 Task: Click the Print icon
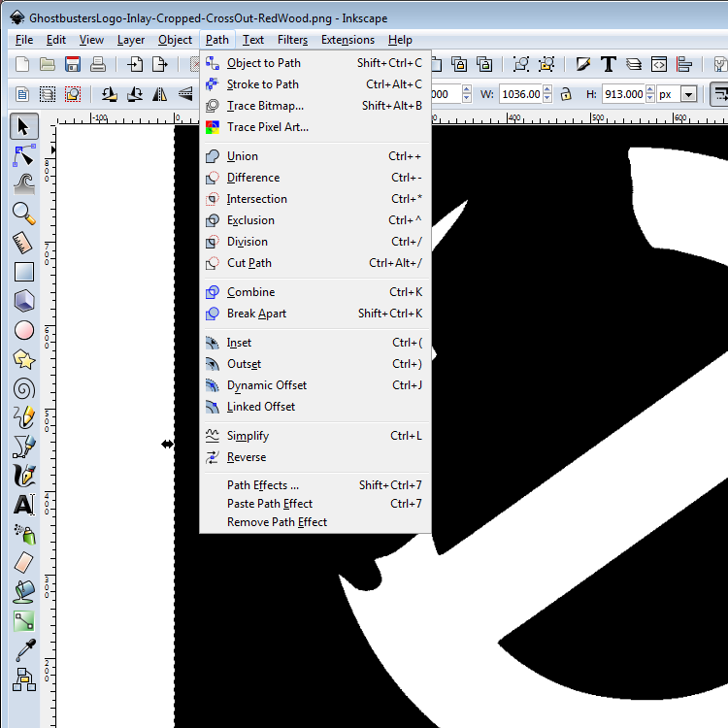tap(97, 64)
